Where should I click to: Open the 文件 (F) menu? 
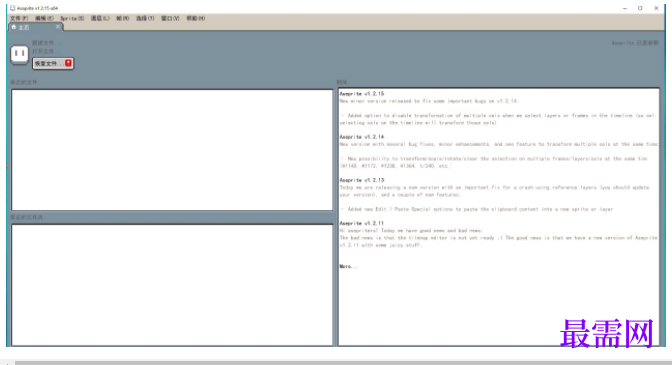[19, 18]
